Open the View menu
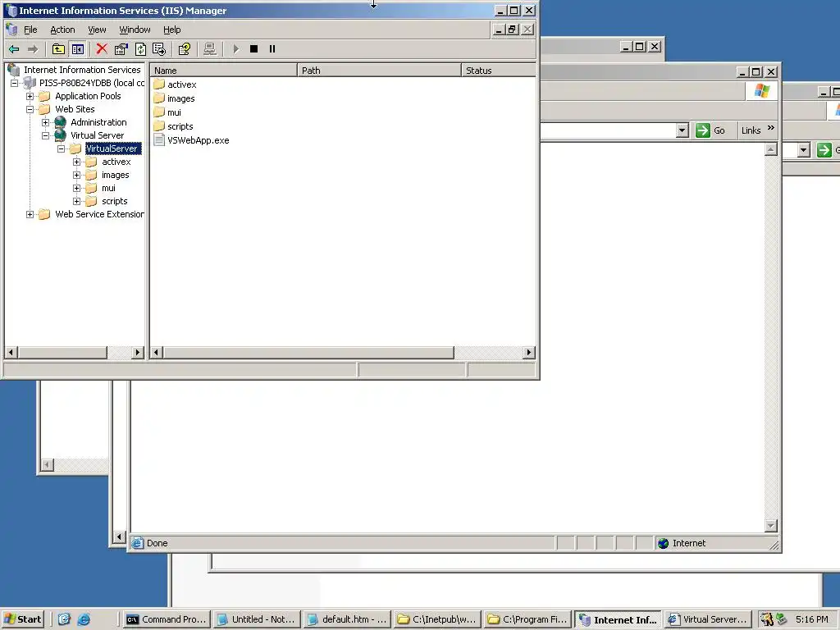The height and width of the screenshot is (630, 840). (97, 30)
